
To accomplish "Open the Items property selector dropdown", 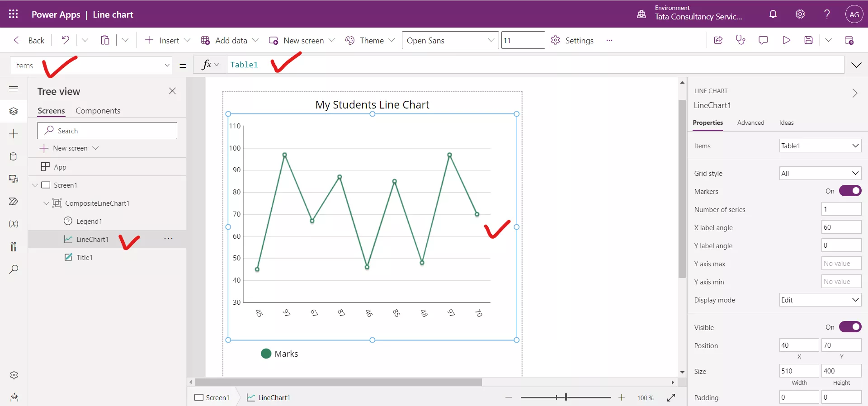I will [x=92, y=65].
